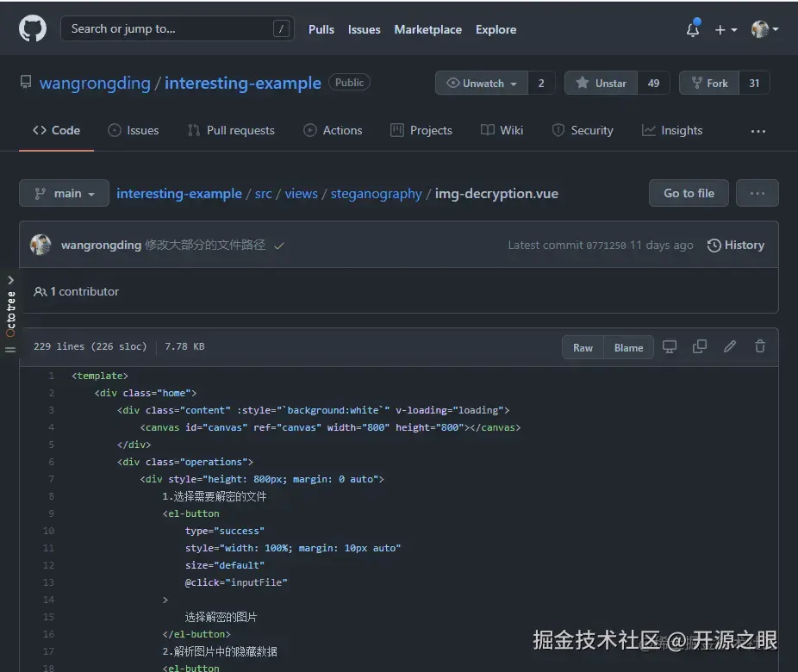This screenshot has width=798, height=672.
Task: Expand the Unwatch dropdown caret
Action: [x=514, y=84]
